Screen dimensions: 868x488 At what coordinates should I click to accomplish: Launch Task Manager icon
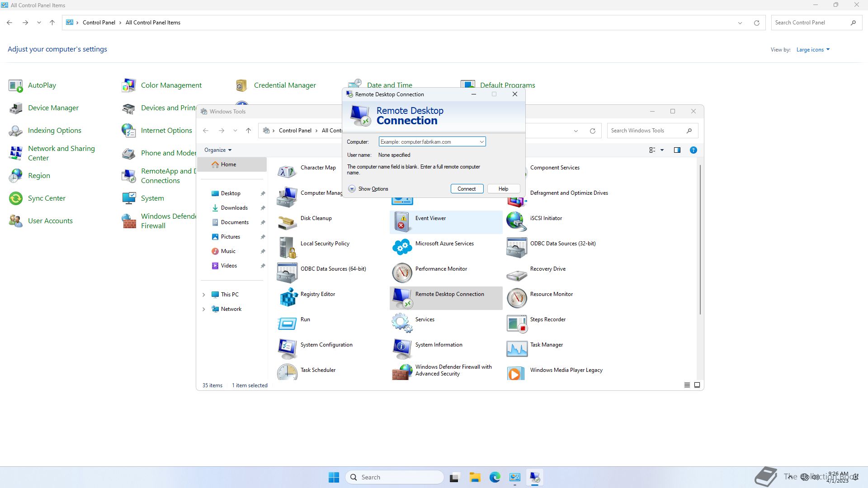(517, 349)
